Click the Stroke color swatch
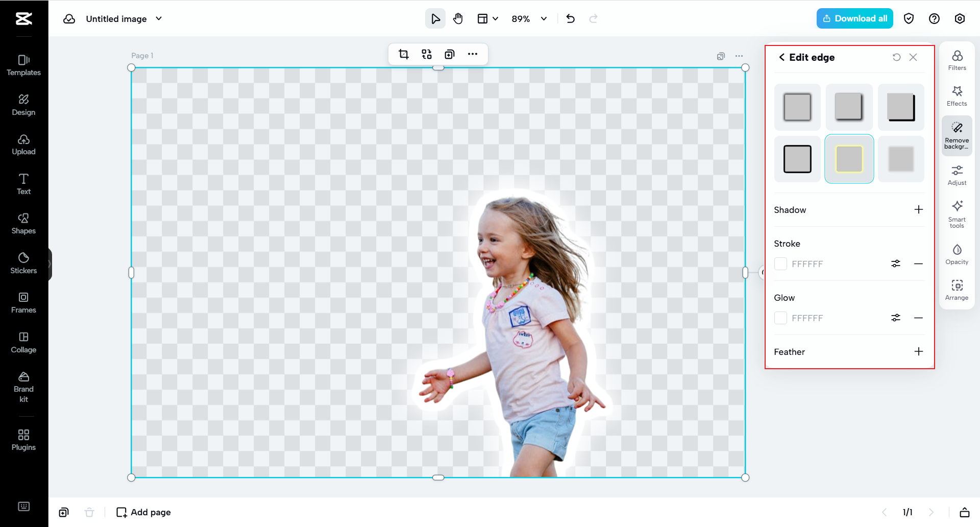This screenshot has width=980, height=527. click(x=780, y=263)
